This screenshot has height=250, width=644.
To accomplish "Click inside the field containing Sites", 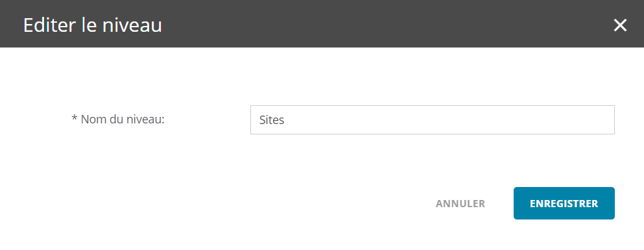I will pos(433,119).
